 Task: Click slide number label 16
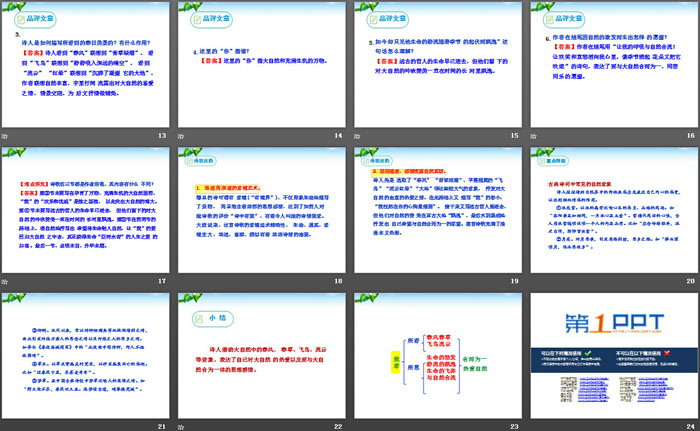[691, 135]
